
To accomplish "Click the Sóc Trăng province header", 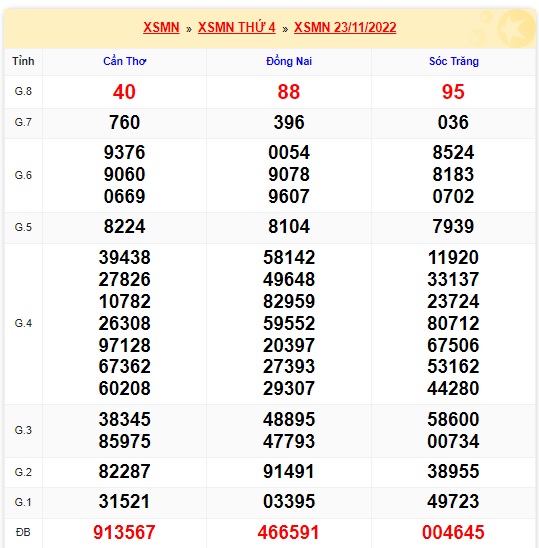I will click(453, 61).
